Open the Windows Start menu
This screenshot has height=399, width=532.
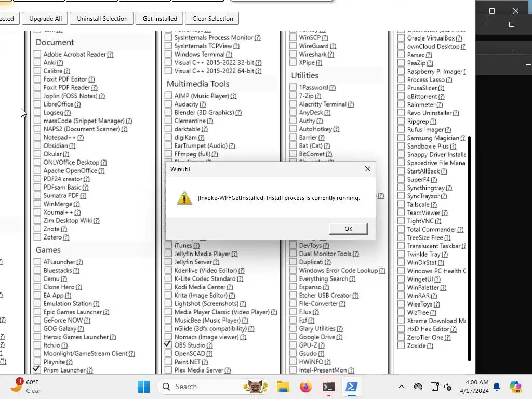(143, 387)
